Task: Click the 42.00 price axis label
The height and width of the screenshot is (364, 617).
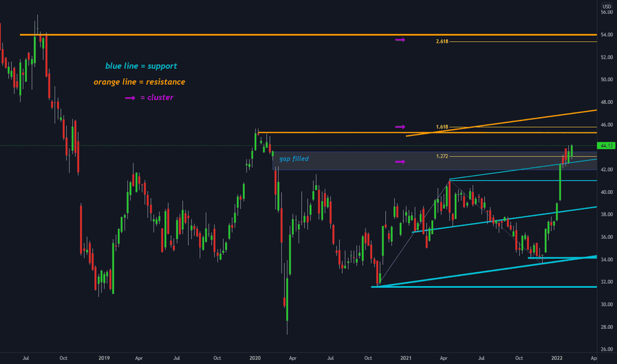Action: tap(606, 169)
